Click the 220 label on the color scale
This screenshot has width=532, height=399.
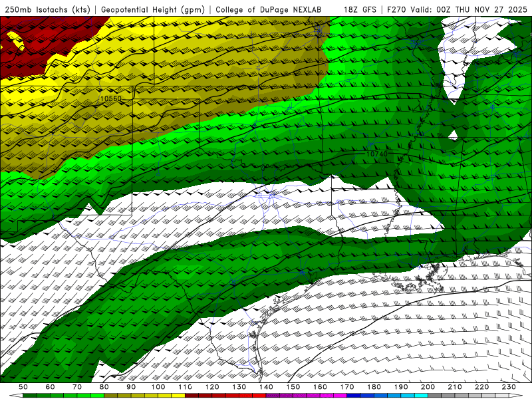pos(481,387)
